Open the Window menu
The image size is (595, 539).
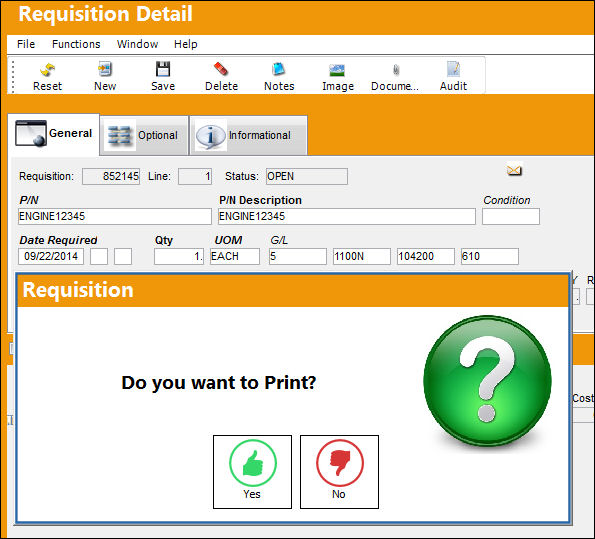click(x=137, y=44)
